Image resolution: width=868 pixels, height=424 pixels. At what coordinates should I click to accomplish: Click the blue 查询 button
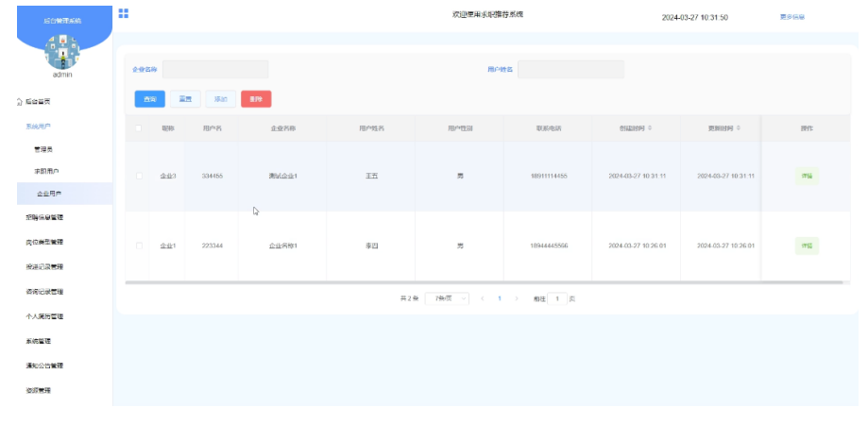pyautogui.click(x=149, y=99)
